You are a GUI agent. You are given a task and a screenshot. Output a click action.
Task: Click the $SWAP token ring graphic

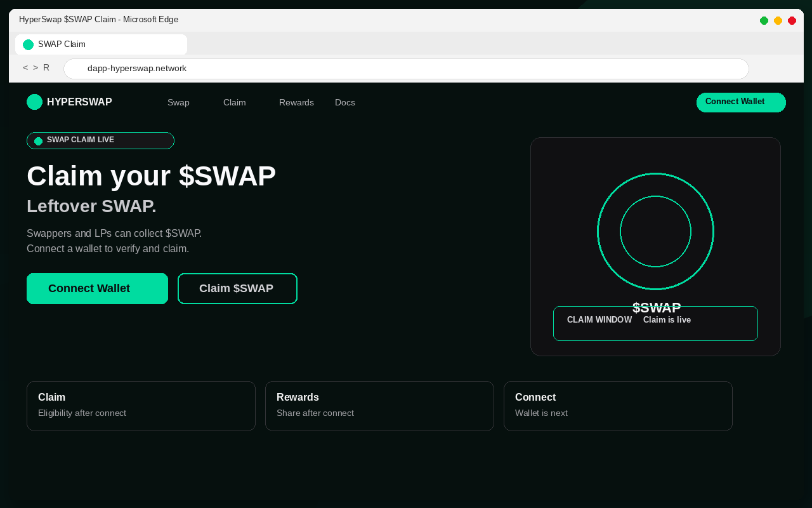tap(655, 231)
